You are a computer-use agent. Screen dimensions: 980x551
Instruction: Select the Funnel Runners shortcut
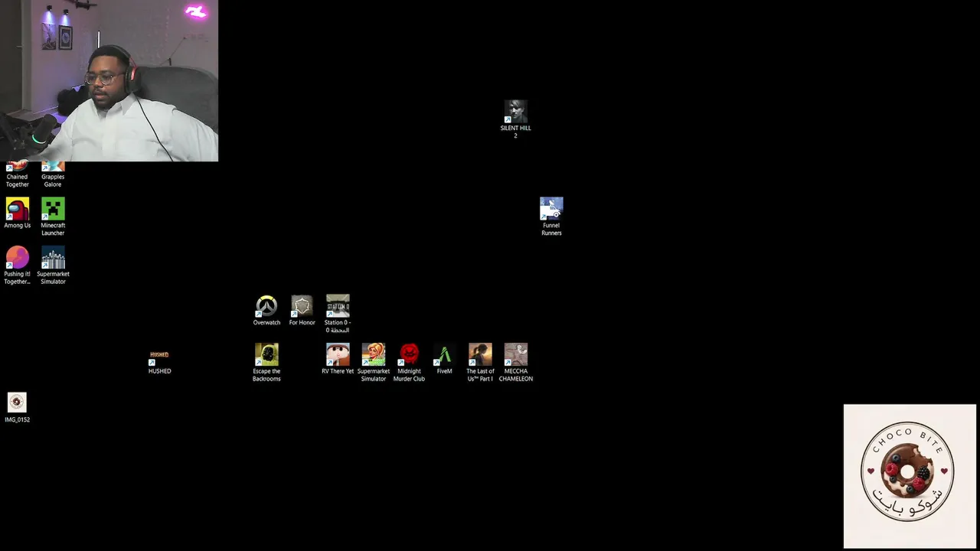coord(551,217)
